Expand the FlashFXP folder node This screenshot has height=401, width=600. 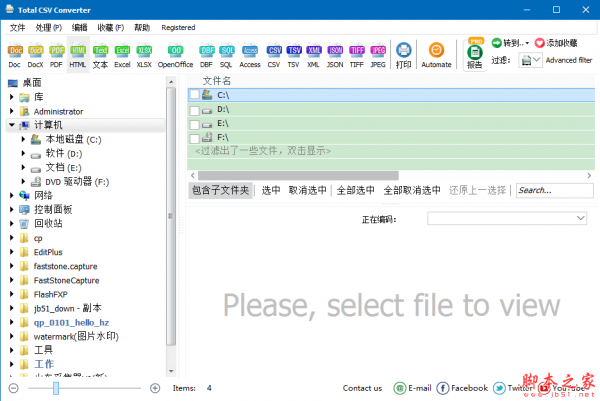click(x=11, y=294)
